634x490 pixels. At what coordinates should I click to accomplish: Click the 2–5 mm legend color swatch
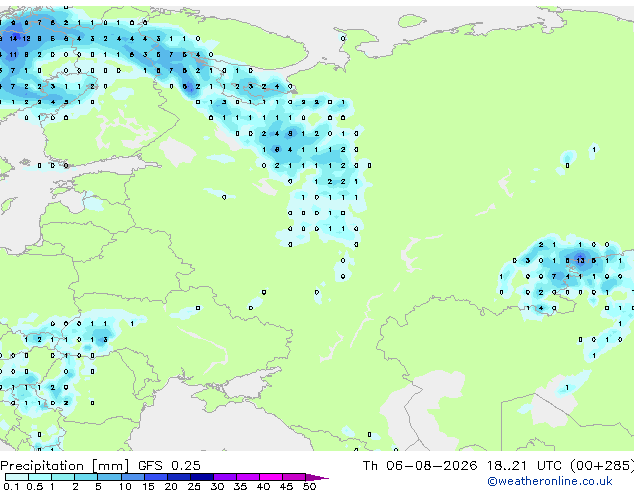(86, 477)
